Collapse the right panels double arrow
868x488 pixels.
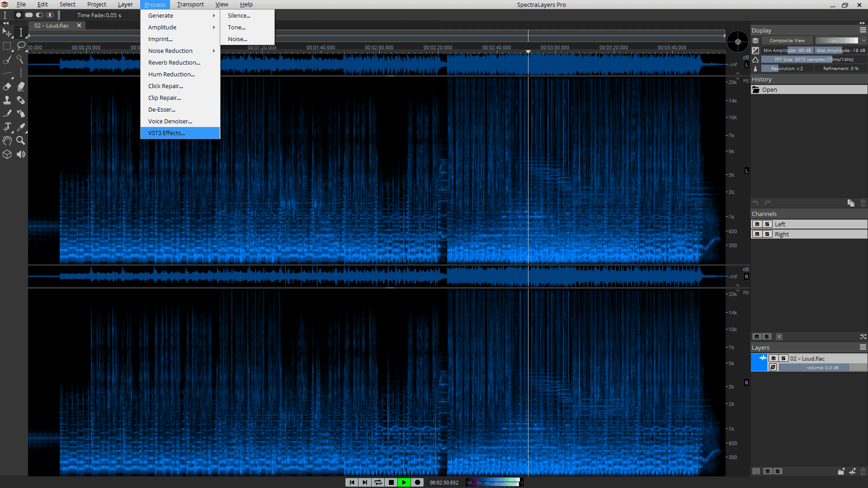862,23
